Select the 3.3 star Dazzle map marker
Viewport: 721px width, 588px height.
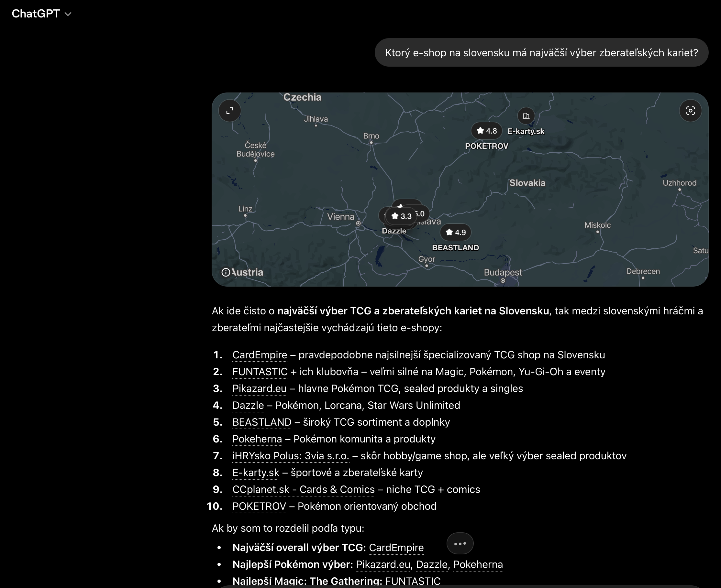click(x=401, y=216)
